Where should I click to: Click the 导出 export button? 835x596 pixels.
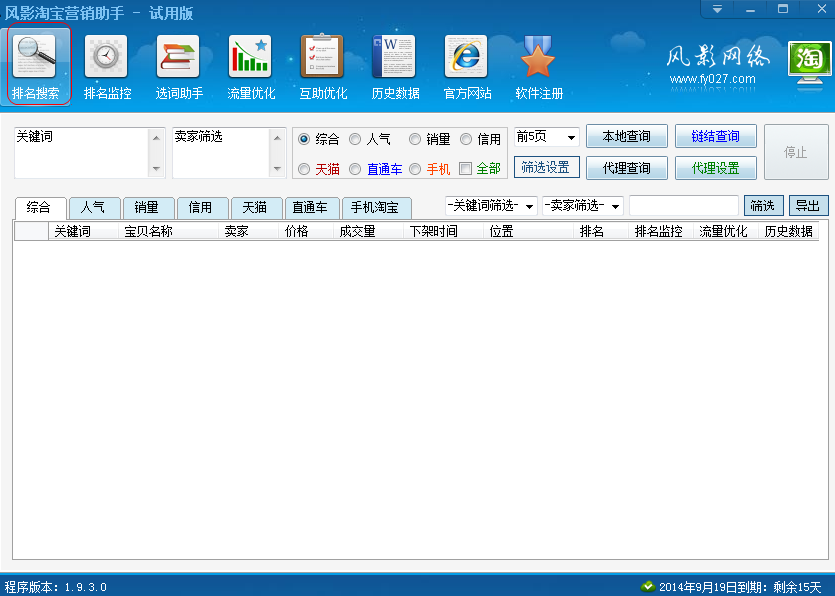(x=808, y=206)
